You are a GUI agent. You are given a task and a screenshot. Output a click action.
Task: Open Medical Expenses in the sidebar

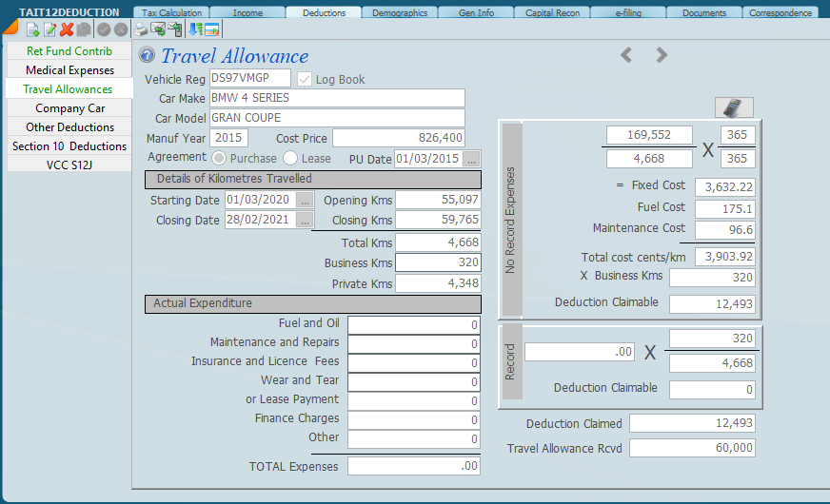pyautogui.click(x=69, y=70)
